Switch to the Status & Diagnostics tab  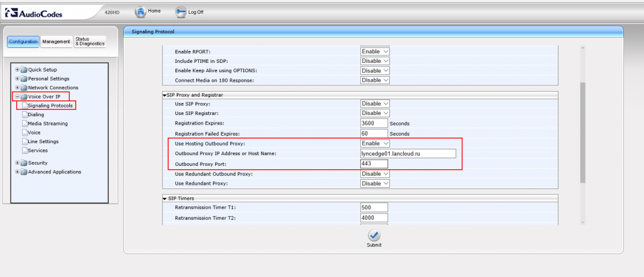[x=89, y=42]
